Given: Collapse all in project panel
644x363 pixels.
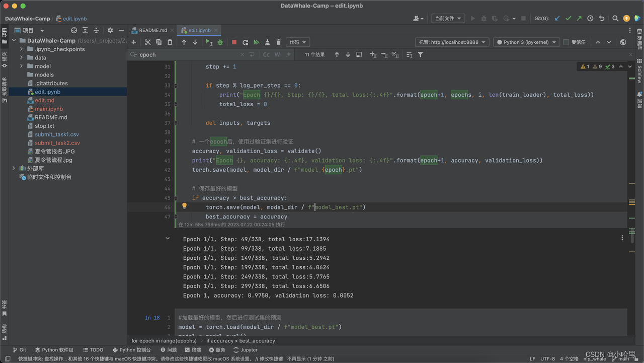Looking at the screenshot, I should click(x=96, y=30).
